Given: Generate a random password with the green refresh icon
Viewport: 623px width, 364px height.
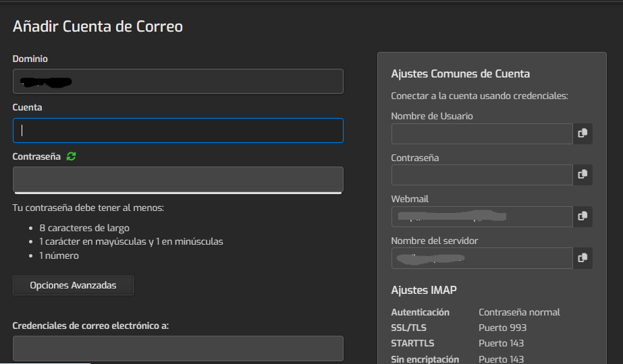Looking at the screenshot, I should pyautogui.click(x=72, y=156).
